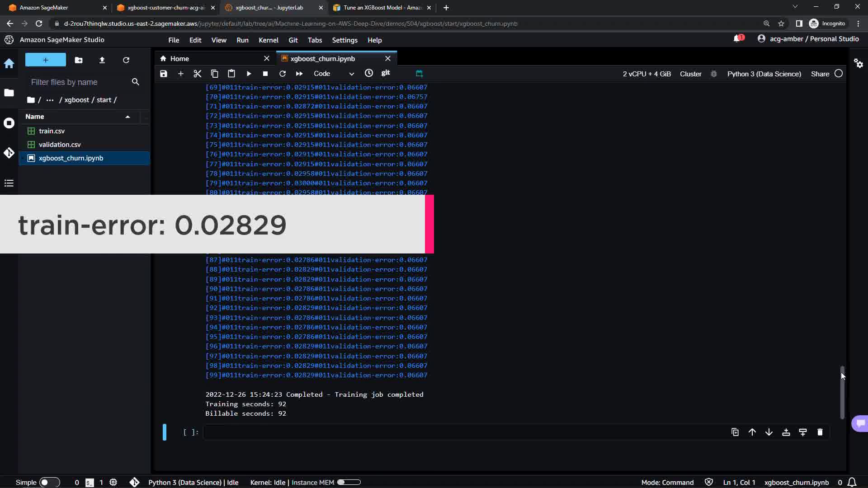Upload files using the upload icon
Screen dimensions: 868x488
pos(102,60)
